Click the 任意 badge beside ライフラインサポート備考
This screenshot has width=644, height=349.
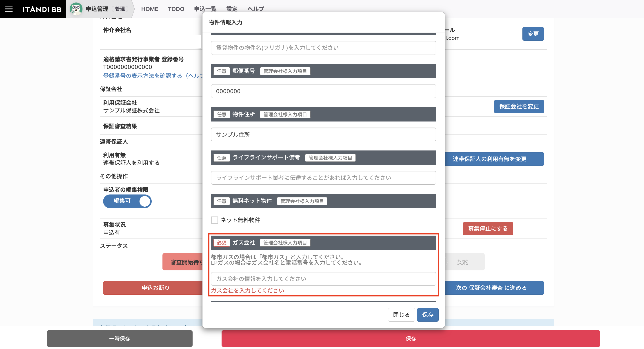(222, 158)
